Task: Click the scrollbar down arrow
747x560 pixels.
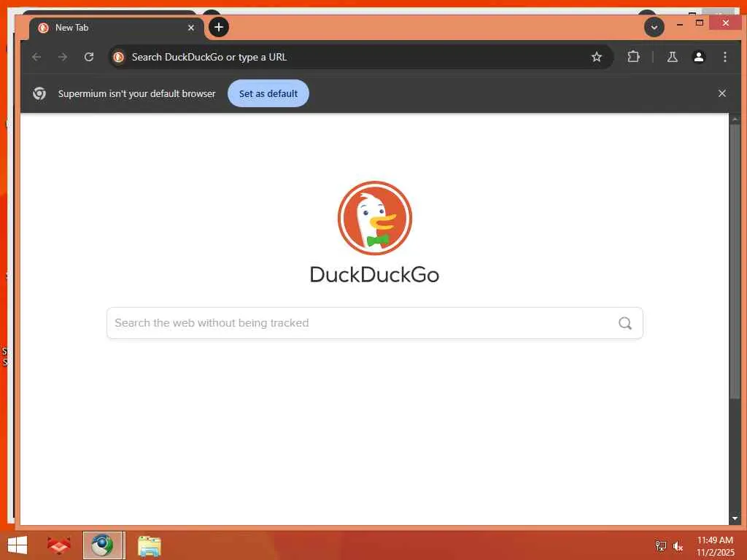Action: pos(735,518)
